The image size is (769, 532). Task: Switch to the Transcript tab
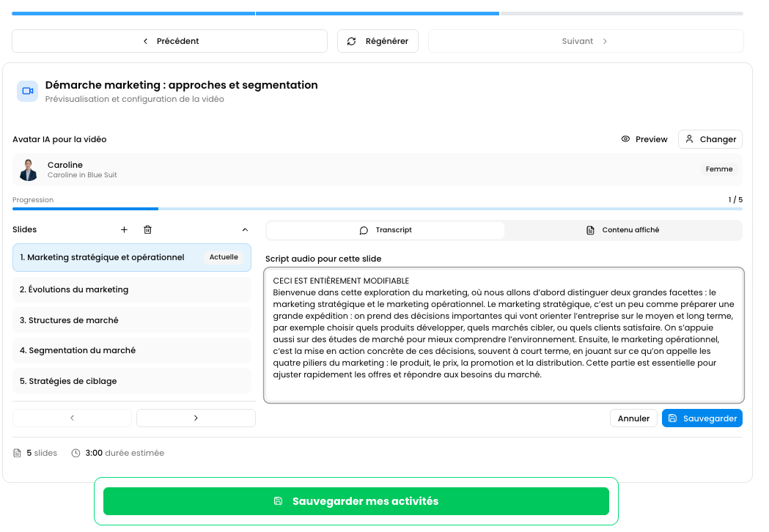[386, 230]
